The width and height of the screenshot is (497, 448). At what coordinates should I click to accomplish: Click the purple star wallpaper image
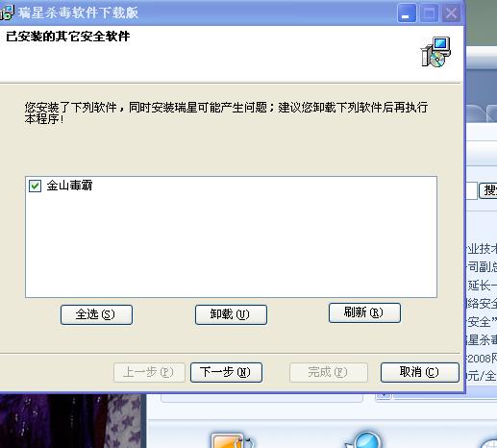(x=70, y=421)
